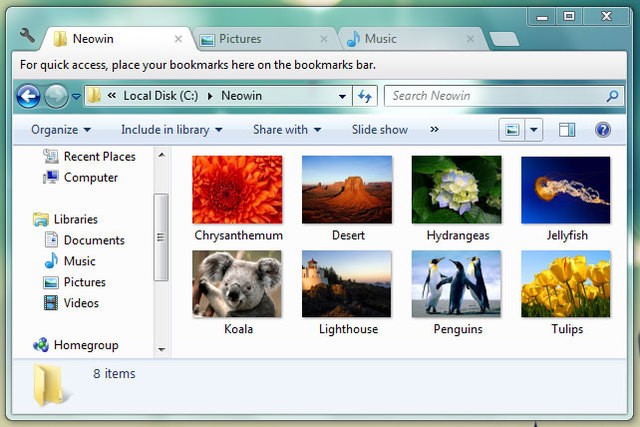640x427 pixels.
Task: Open the view options dropdown arrow
Action: [533, 130]
